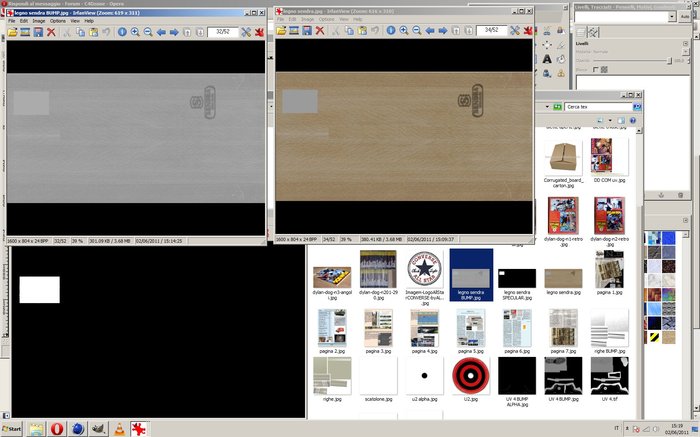This screenshot has height=437, width=700.
Task: Open view options dropdown arrow in Explorer toolbar
Action: pyautogui.click(x=610, y=121)
